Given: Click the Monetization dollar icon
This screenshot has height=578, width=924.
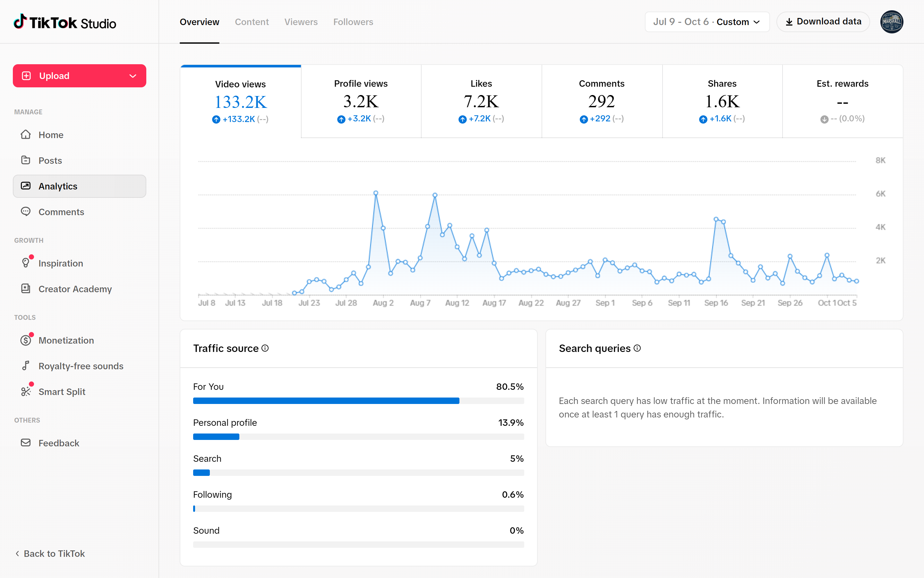Looking at the screenshot, I should [x=26, y=340].
